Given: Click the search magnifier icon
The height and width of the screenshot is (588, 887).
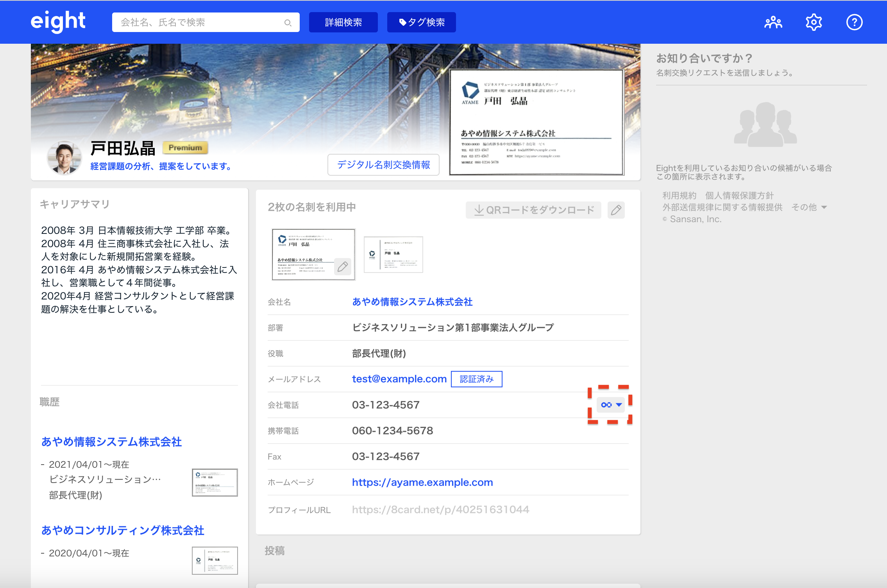Looking at the screenshot, I should pyautogui.click(x=288, y=23).
